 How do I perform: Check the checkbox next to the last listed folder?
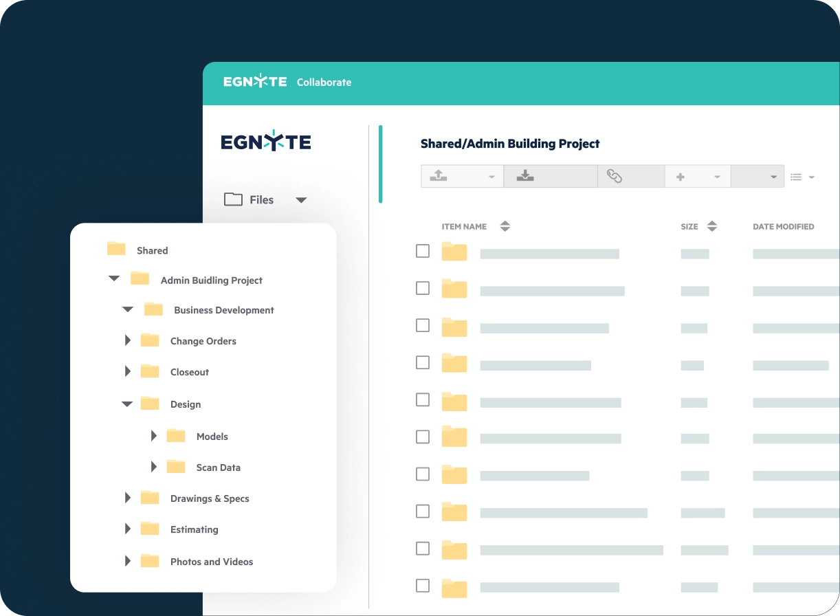(422, 586)
